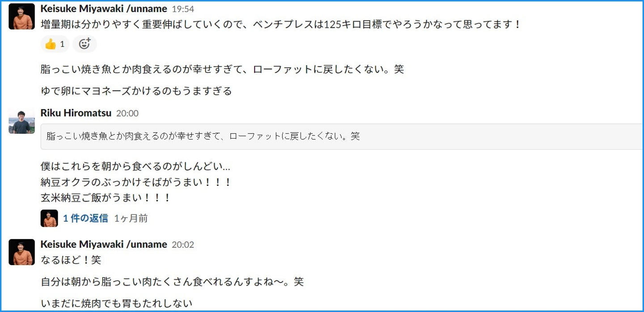Toggle the thumbs-up reaction on the bench press message
The height and width of the screenshot is (312, 644).
coord(55,44)
